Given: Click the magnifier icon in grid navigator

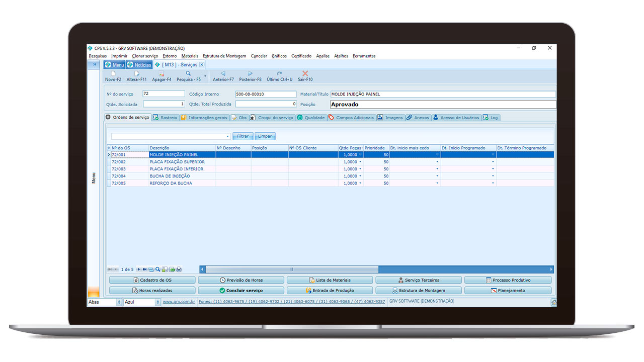Looking at the screenshot, I should (157, 269).
